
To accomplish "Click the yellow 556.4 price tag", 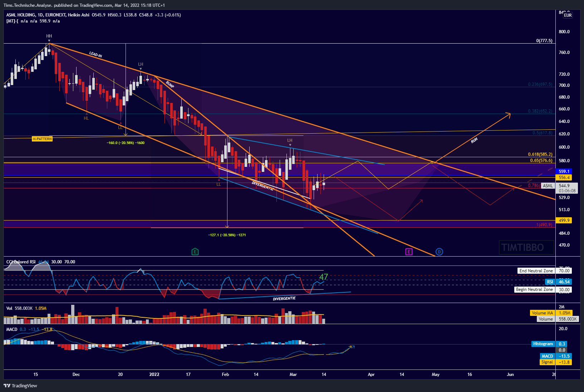I will (564, 178).
